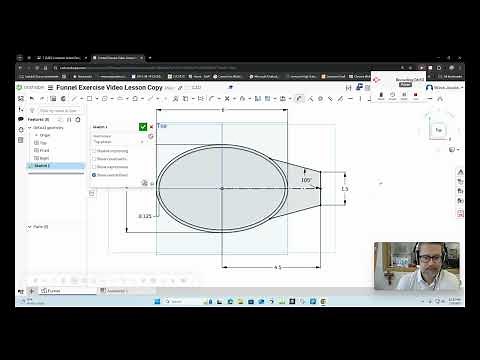
Task: Open a new browser tab
Action: pyautogui.click(x=150, y=58)
